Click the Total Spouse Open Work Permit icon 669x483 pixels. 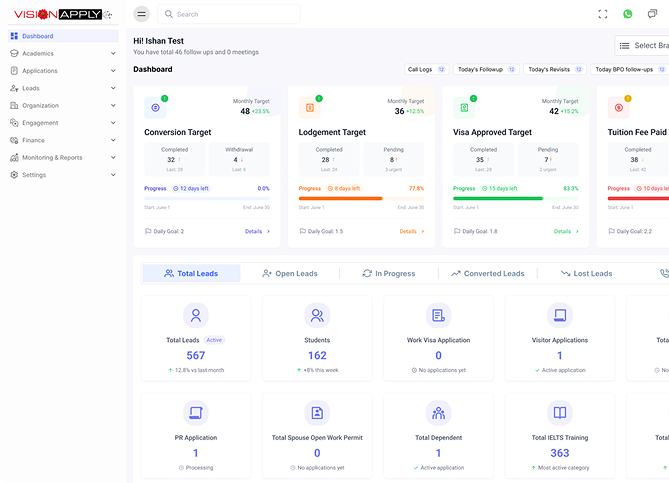[317, 413]
